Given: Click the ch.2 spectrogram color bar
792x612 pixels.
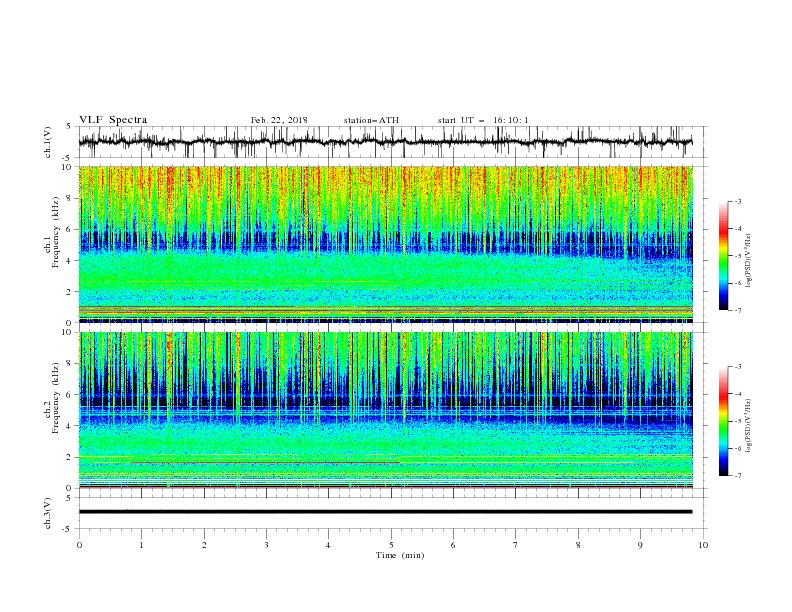Looking at the screenshot, I should tap(724, 421).
